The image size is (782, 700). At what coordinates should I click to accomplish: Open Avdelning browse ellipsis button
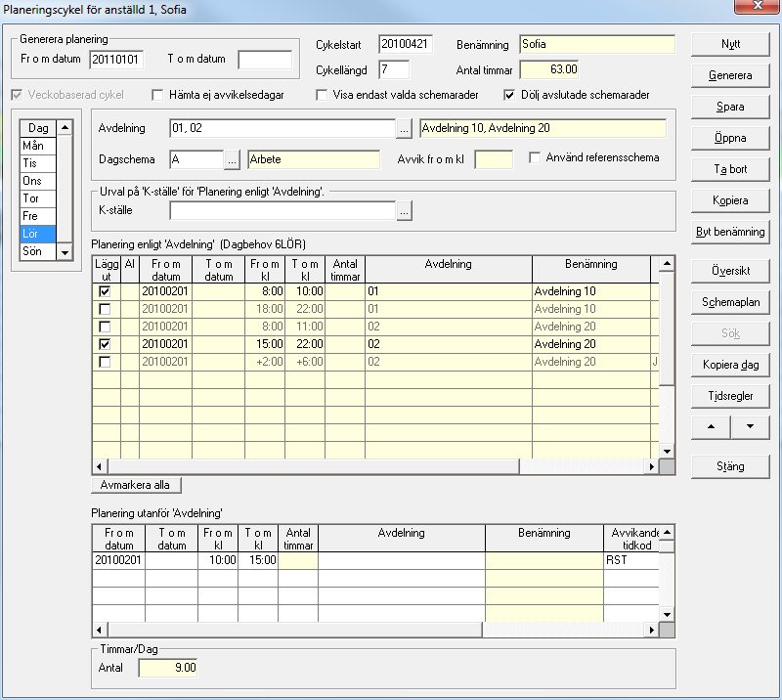(x=404, y=129)
